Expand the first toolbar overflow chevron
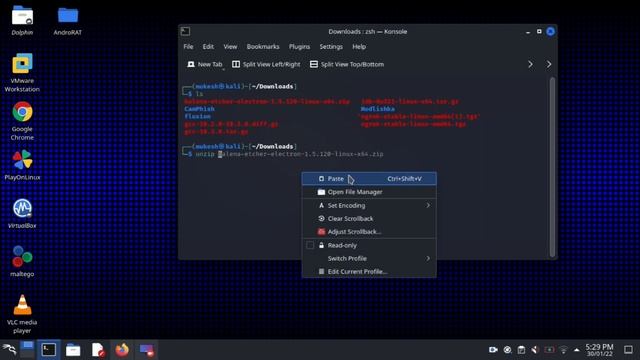This screenshot has width=640, height=360. pos(530,64)
